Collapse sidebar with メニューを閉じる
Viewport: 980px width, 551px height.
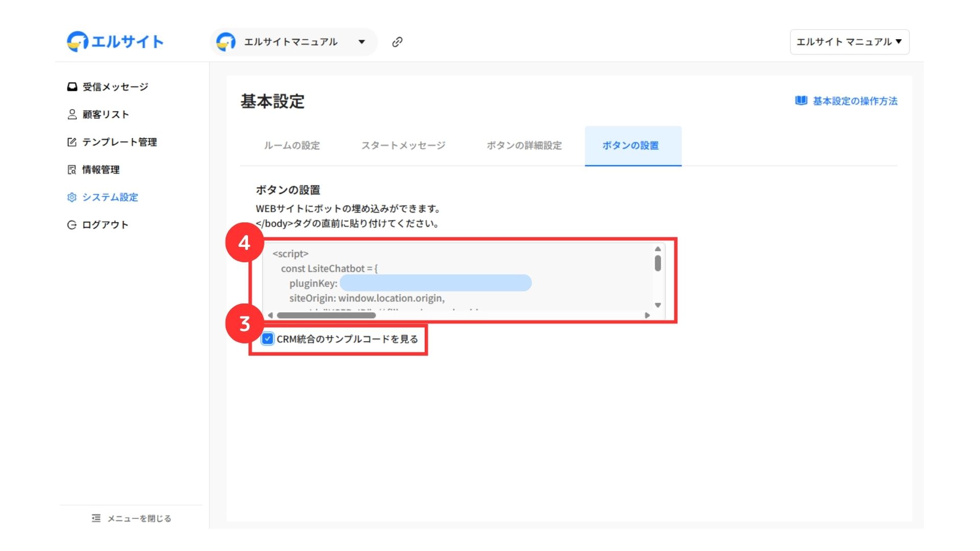tap(132, 518)
